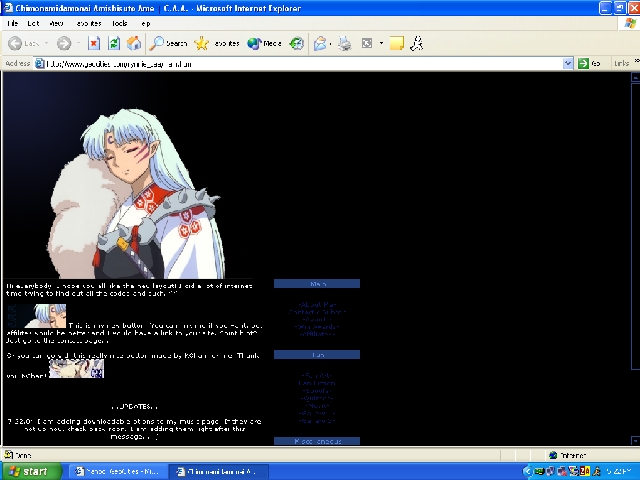
Task: Click the Go button next to address bar
Action: point(590,63)
